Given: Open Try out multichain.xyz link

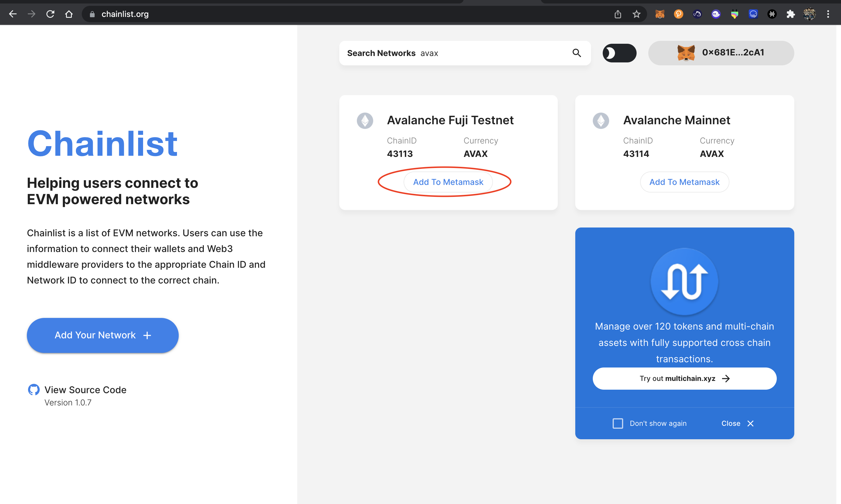Looking at the screenshot, I should pos(684,378).
